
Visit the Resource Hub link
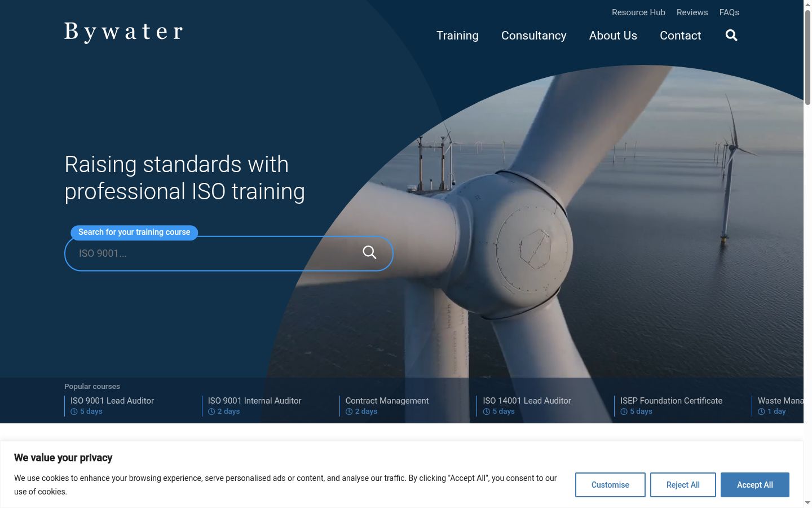click(x=638, y=12)
